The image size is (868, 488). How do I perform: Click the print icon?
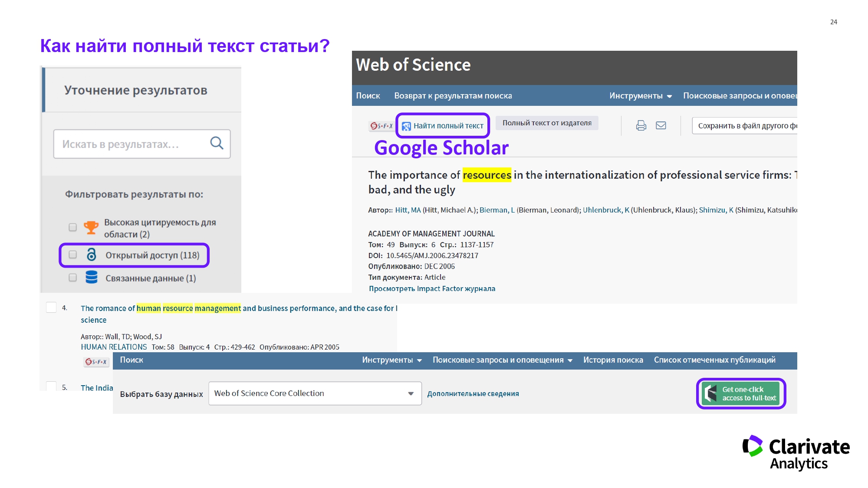pyautogui.click(x=641, y=126)
